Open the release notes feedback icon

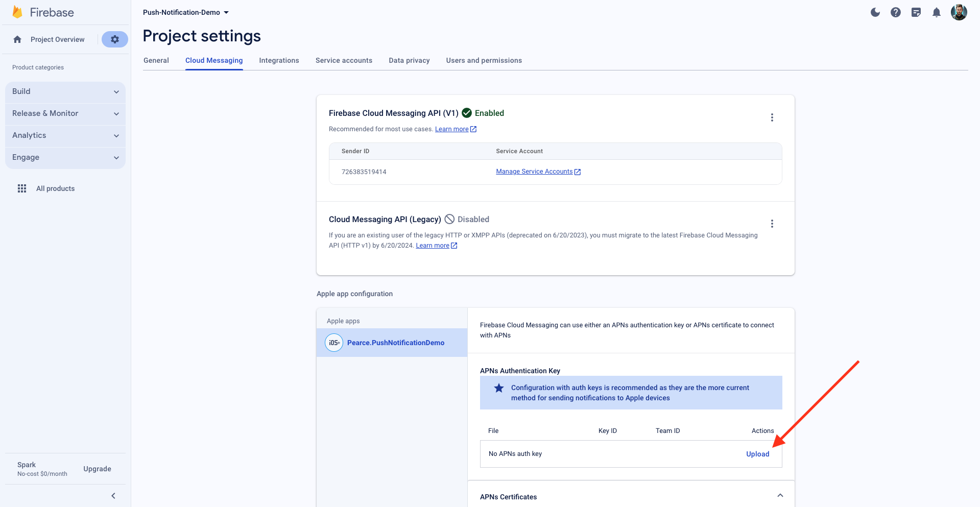(916, 12)
